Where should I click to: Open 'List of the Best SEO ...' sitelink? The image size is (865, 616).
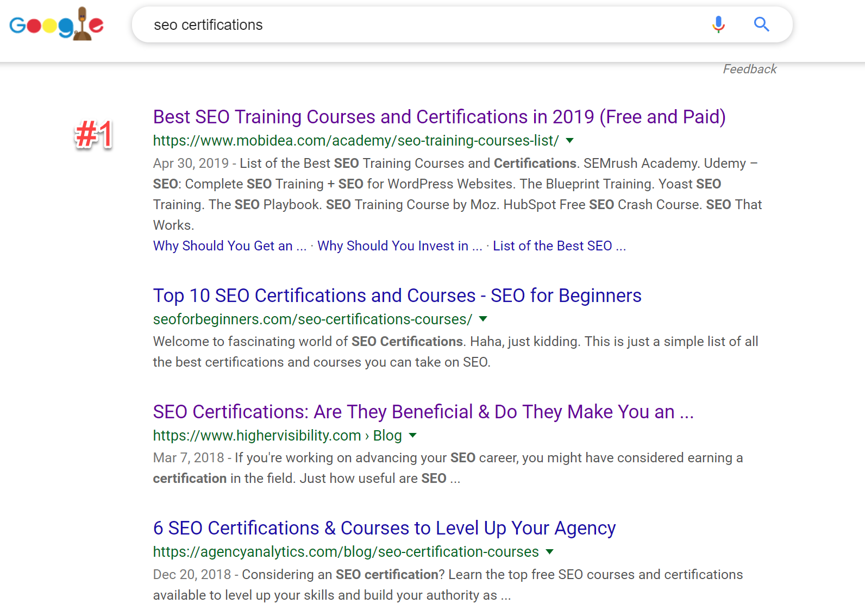559,246
